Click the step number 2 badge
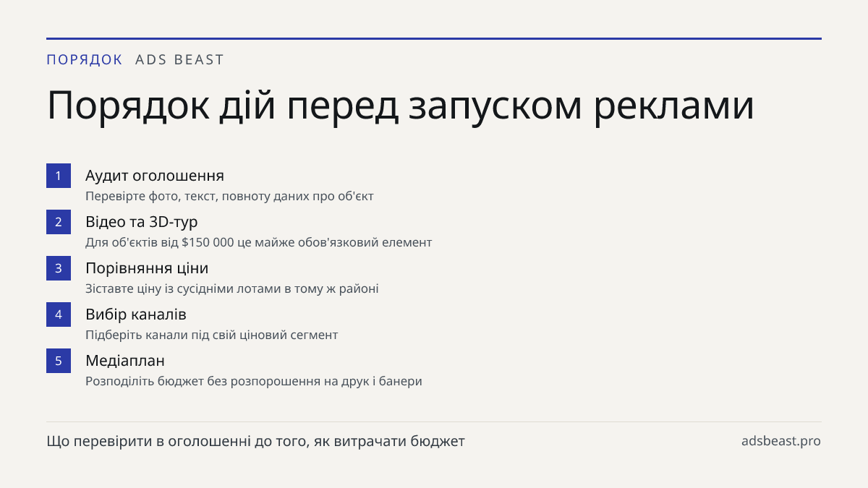 pyautogui.click(x=59, y=222)
